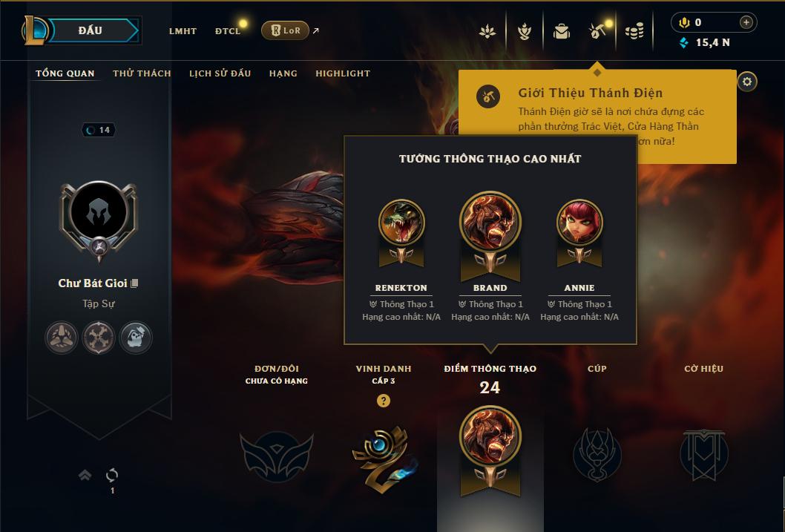Click the profile settings gear icon
785x532 pixels.
click(747, 82)
